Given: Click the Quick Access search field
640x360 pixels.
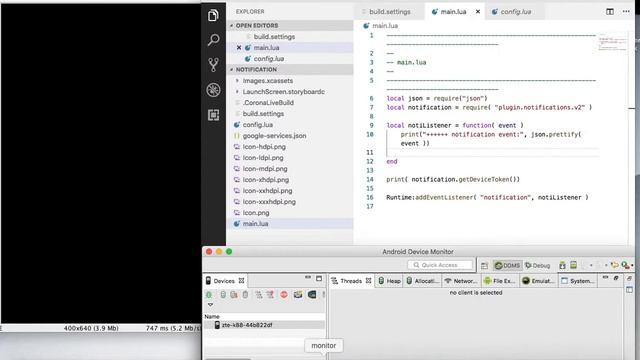Looking at the screenshot, I should pos(440,265).
